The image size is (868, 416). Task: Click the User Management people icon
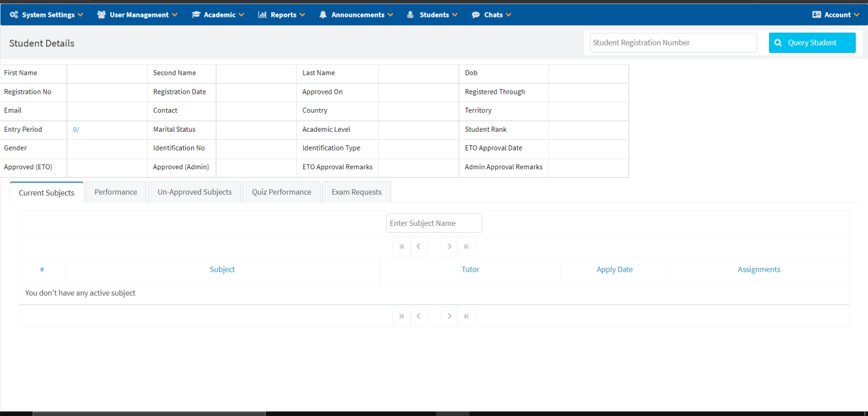pos(102,15)
